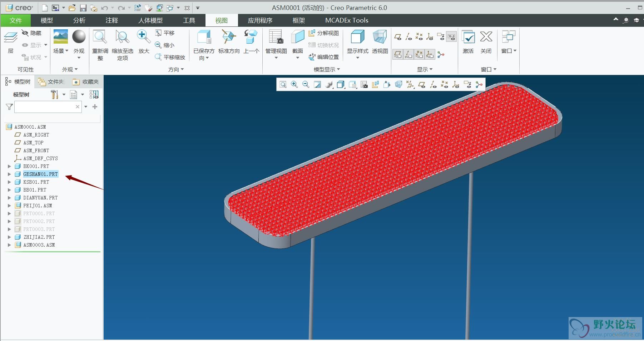Open the File (文件) menu

(16, 20)
